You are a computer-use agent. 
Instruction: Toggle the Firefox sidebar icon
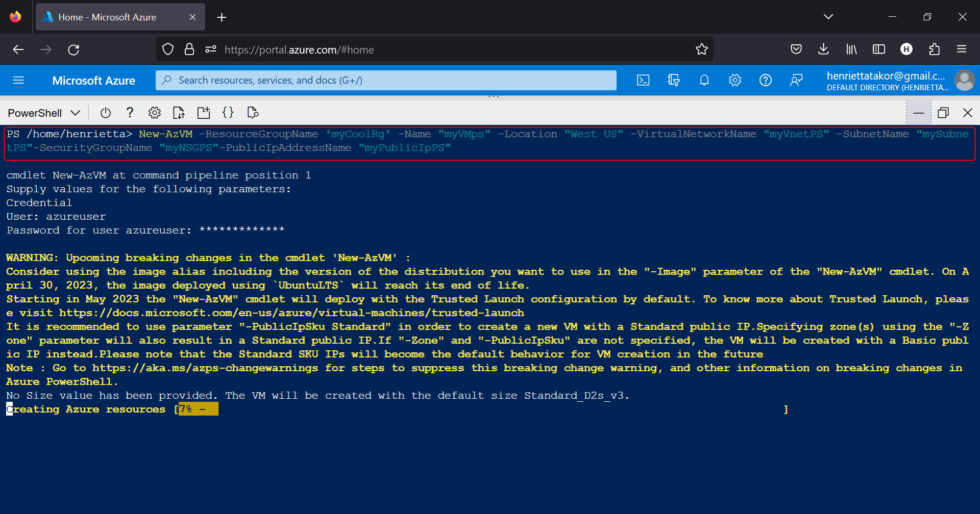click(879, 49)
